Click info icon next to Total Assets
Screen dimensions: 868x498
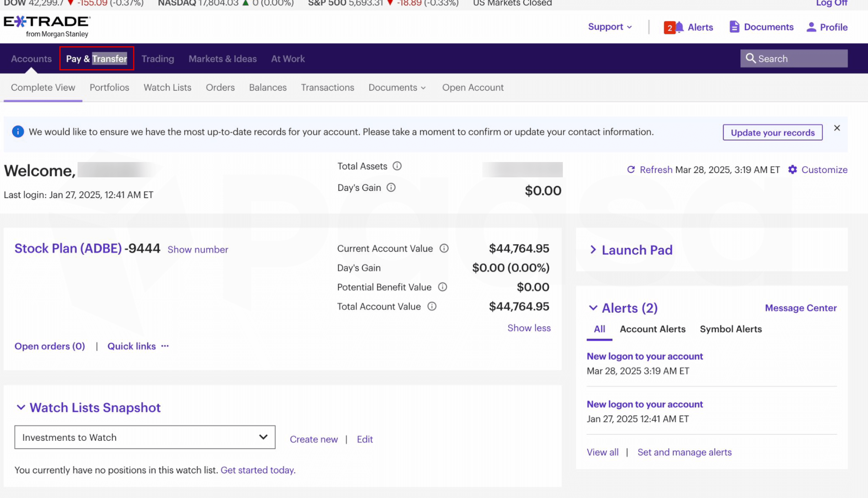pos(397,166)
